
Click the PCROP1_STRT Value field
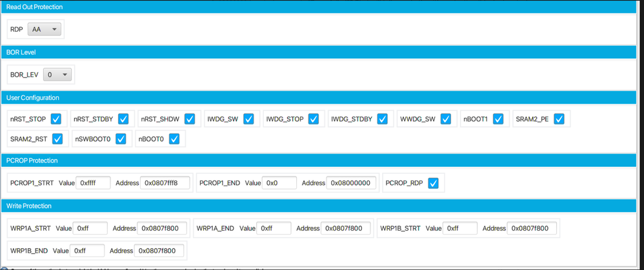(x=93, y=183)
